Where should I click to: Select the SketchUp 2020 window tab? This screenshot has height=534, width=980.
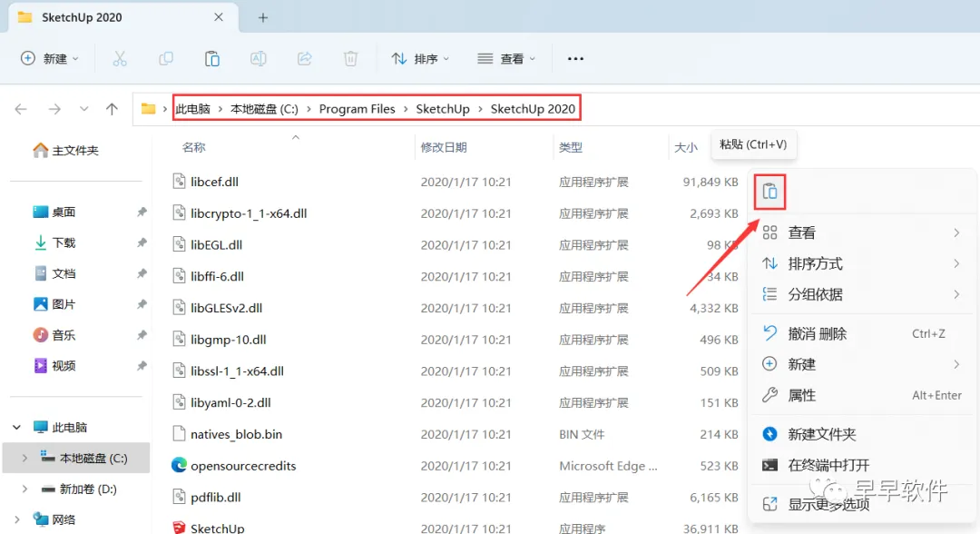(123, 17)
